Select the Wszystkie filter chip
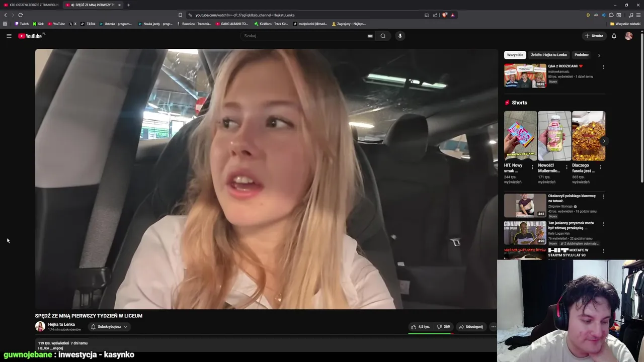The height and width of the screenshot is (362, 644). pyautogui.click(x=515, y=55)
